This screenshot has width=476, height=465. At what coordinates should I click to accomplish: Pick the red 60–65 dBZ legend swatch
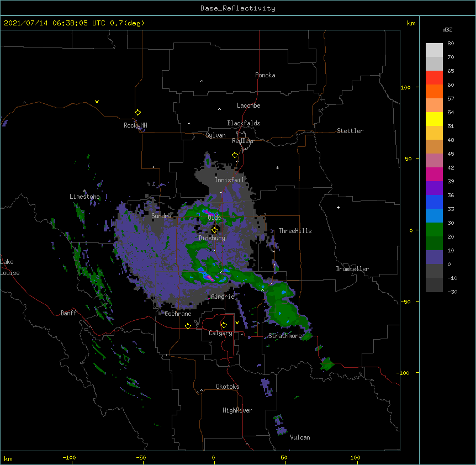[x=434, y=78]
